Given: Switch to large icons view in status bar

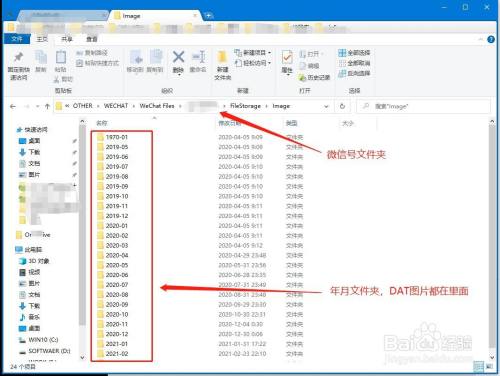Looking at the screenshot, I should point(489,366).
